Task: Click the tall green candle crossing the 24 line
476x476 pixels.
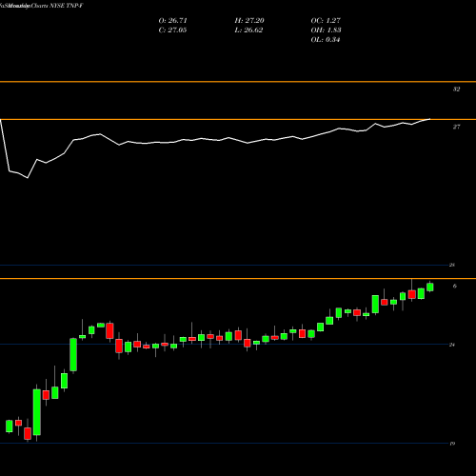Action: (73, 354)
